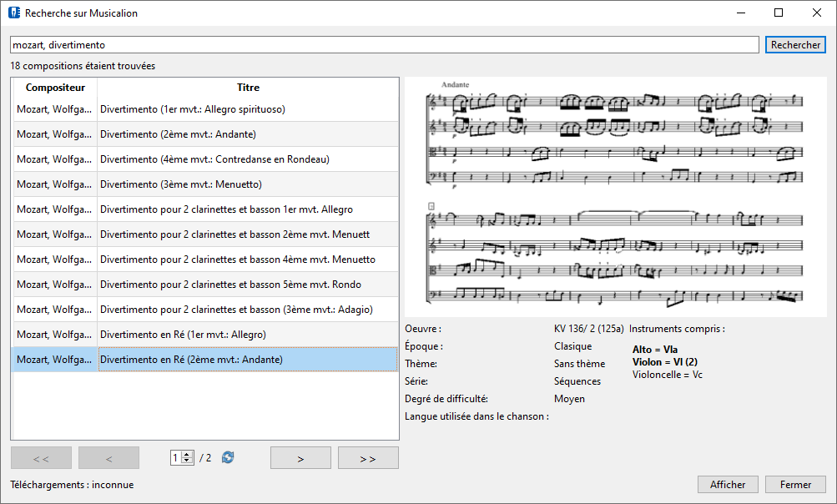Go to previous page with < button
The image size is (837, 504).
108,458
